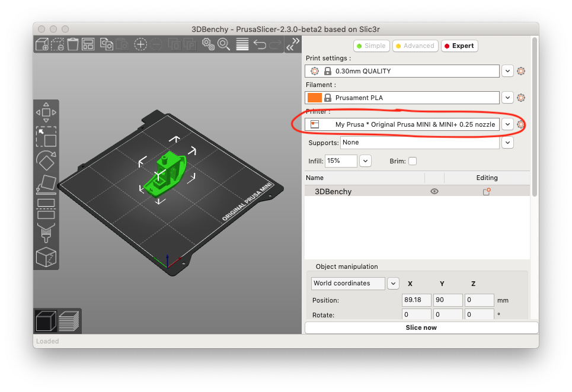Expand the Infill percentage dropdown
Screen dimensions: 572x392
[x=365, y=160]
